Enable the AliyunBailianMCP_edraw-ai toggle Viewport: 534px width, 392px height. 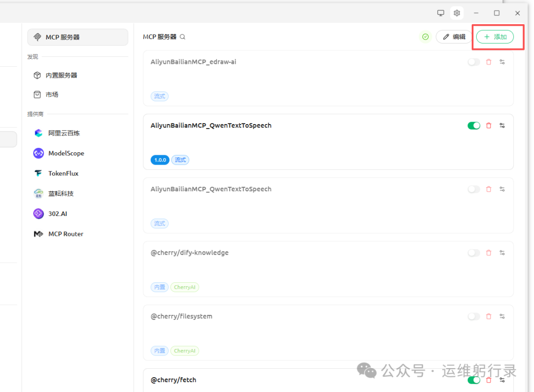pyautogui.click(x=474, y=62)
